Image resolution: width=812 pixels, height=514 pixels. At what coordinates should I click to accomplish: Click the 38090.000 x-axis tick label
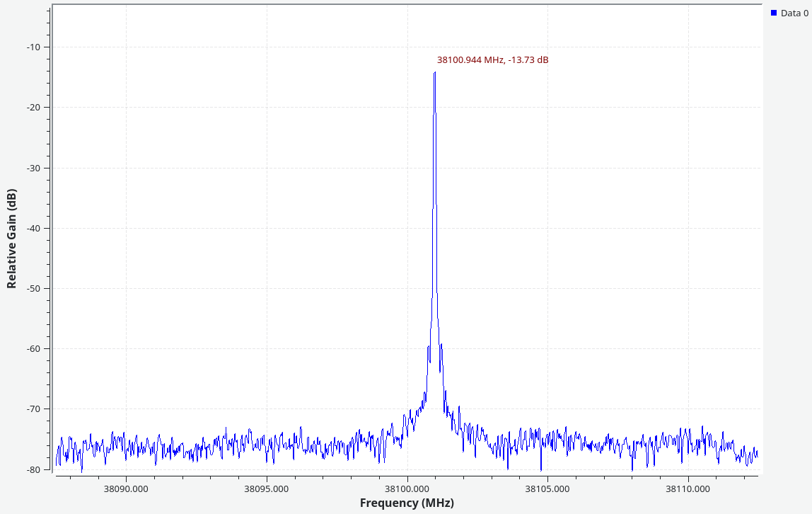click(126, 488)
